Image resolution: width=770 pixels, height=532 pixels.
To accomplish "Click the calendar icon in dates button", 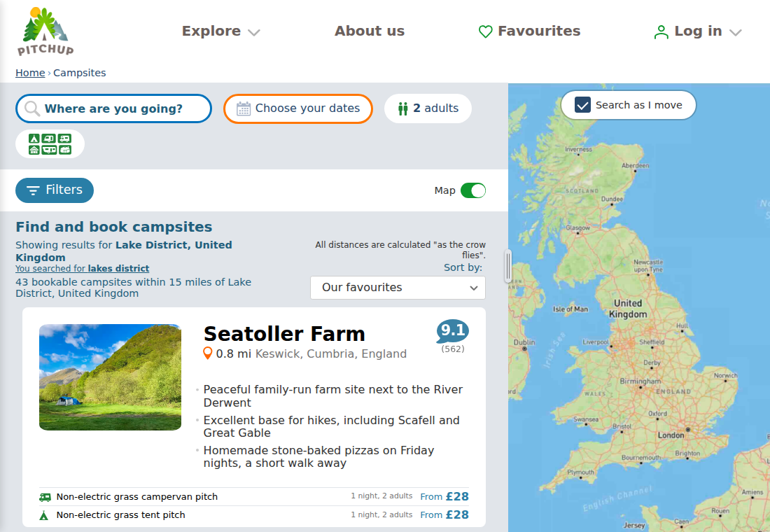I will click(x=244, y=108).
